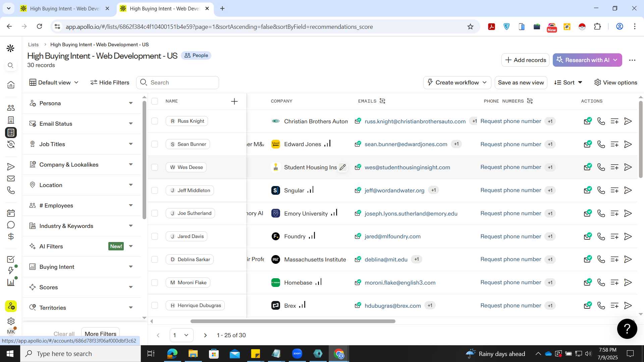This screenshot has height=362, width=644.
Task: Expand Industry & Keywords filter
Action: click(82, 226)
